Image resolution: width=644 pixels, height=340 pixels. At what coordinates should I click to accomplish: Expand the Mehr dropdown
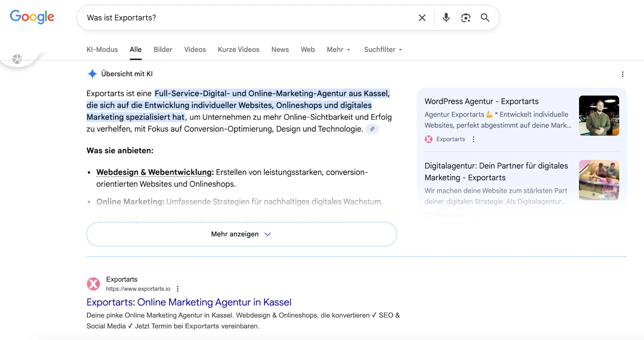338,49
